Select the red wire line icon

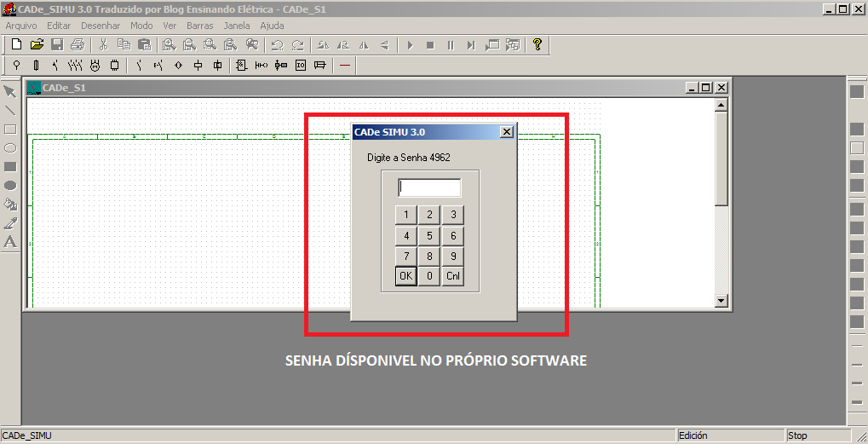(x=345, y=66)
